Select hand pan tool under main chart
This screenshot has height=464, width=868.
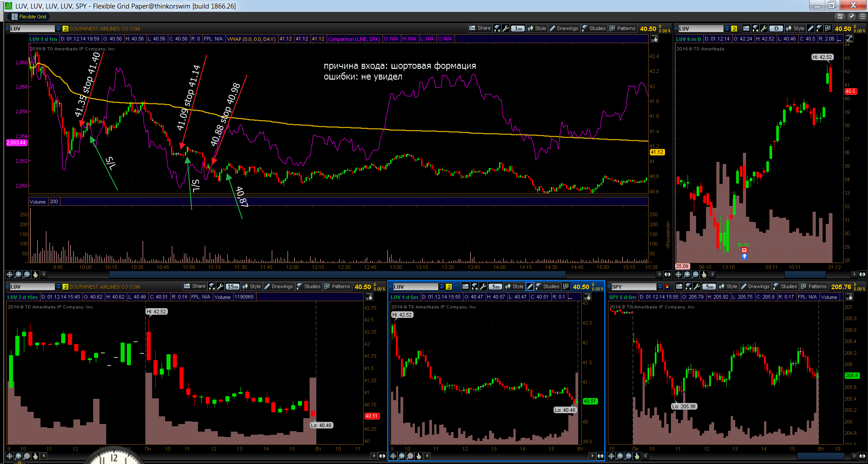(36, 274)
